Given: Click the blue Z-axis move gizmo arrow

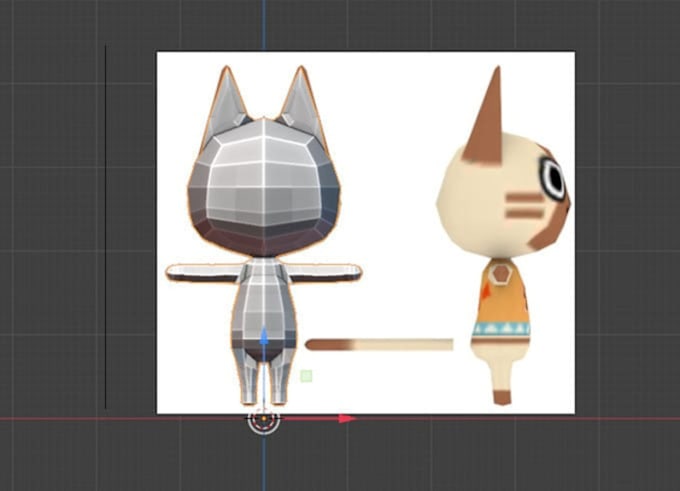Looking at the screenshot, I should 264,337.
